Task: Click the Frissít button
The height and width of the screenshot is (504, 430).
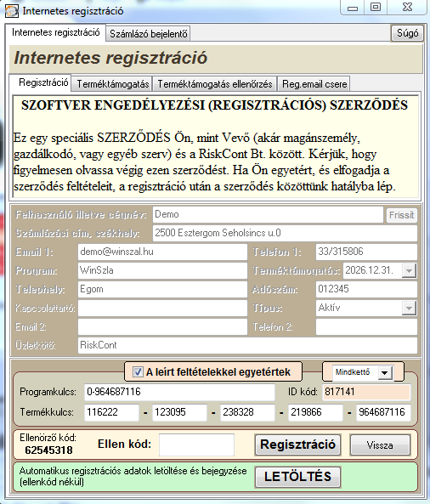Action: pos(401,215)
